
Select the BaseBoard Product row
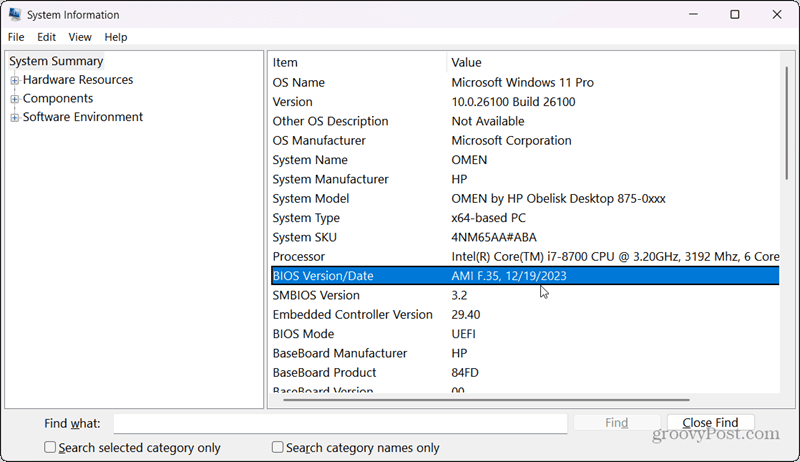(525, 373)
